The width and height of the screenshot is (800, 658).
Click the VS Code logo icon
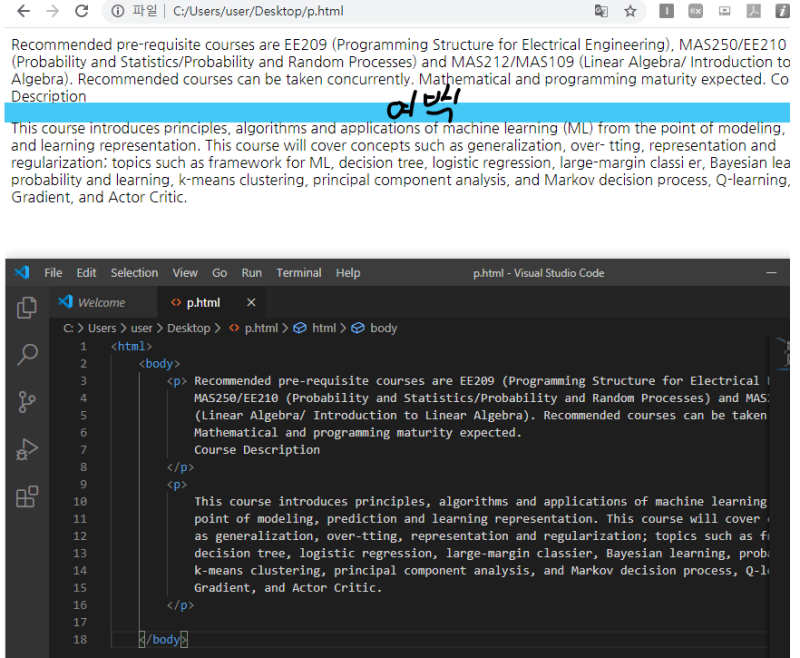click(x=22, y=272)
